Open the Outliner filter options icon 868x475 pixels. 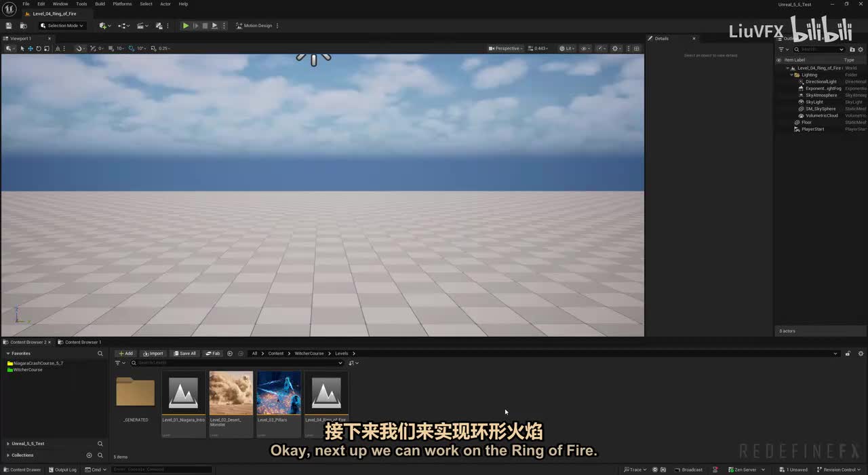(783, 50)
